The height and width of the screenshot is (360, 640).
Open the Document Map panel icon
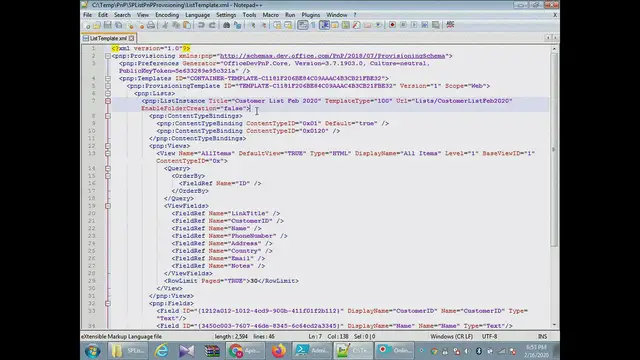(346, 25)
